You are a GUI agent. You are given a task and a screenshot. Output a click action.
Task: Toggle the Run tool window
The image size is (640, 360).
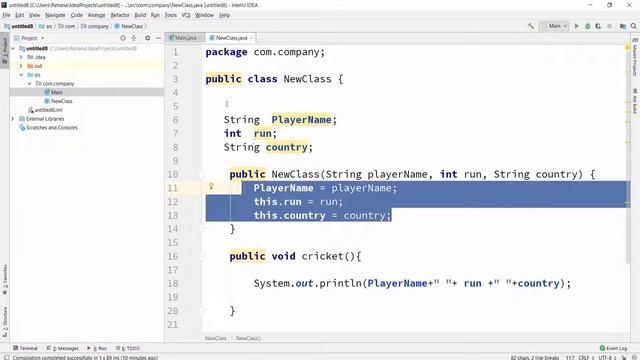tap(97, 348)
